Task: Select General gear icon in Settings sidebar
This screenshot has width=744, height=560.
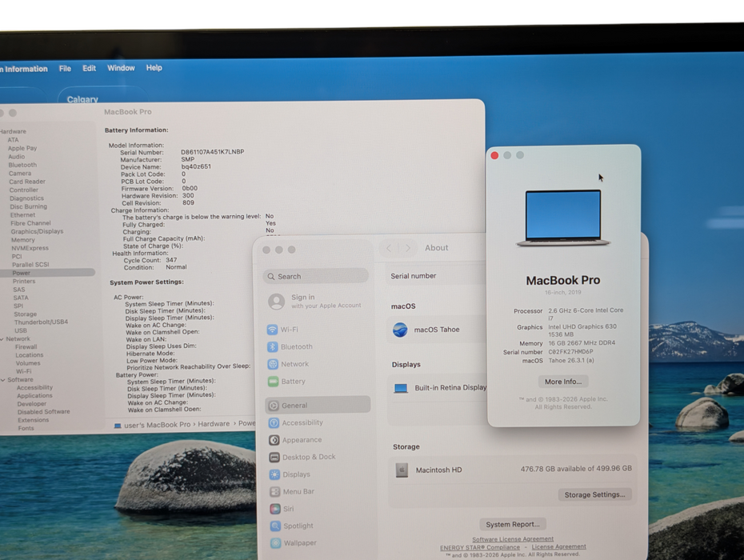Action: (x=274, y=406)
